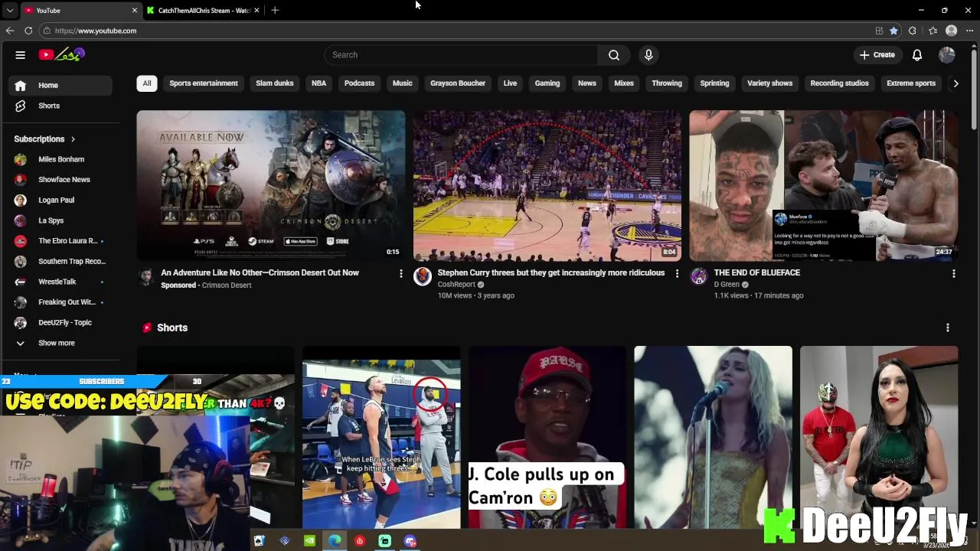Click Microsoft Edge in the taskbar
Image resolution: width=980 pixels, height=551 pixels.
[x=335, y=541]
